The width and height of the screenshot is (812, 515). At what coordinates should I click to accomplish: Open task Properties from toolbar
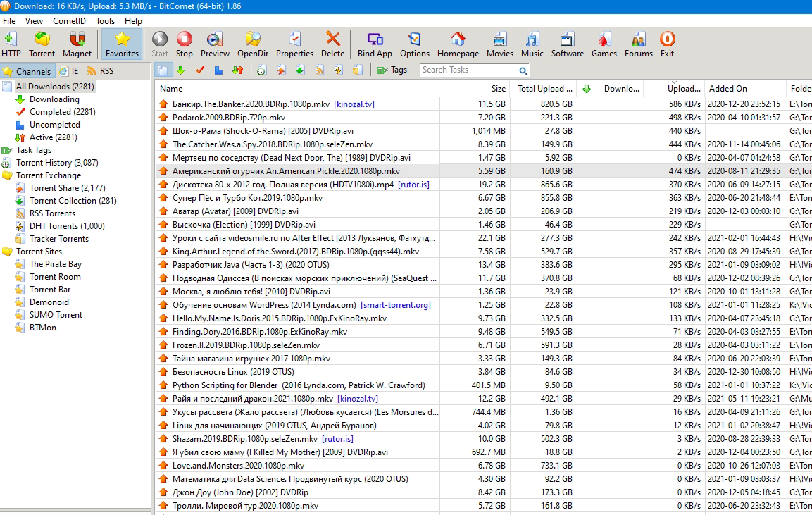[x=294, y=44]
